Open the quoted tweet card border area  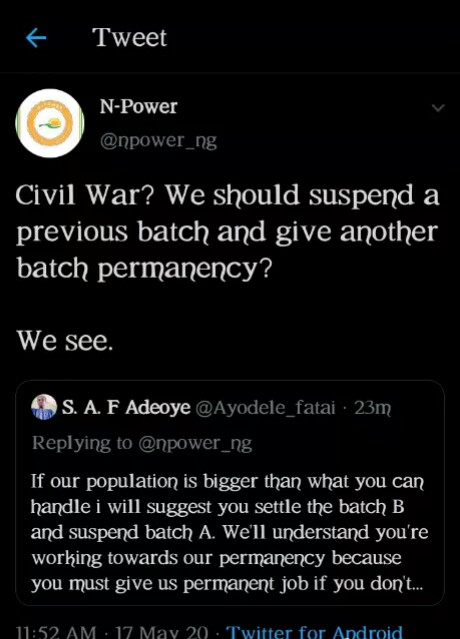pyautogui.click(x=230, y=493)
